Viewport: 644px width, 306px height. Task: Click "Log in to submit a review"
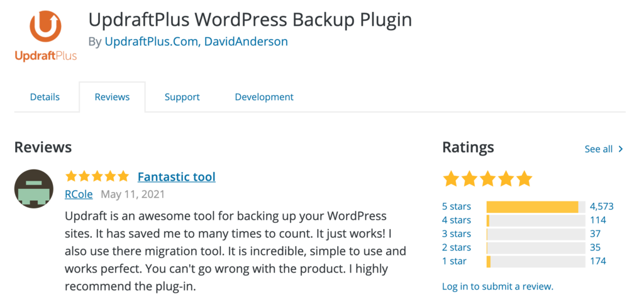(x=497, y=286)
